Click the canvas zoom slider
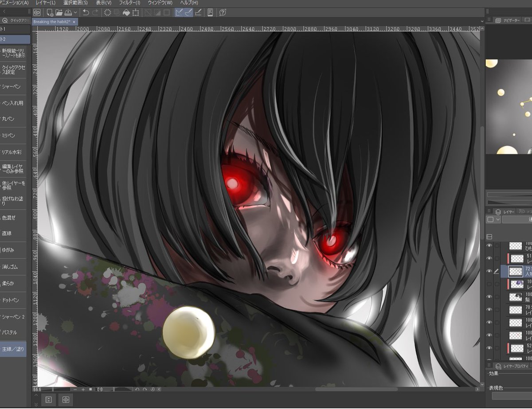 56,390
